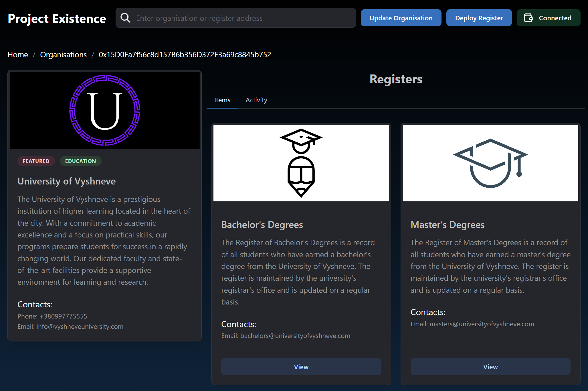Click the Project Existence logo title
588x391 pixels.
click(x=57, y=19)
